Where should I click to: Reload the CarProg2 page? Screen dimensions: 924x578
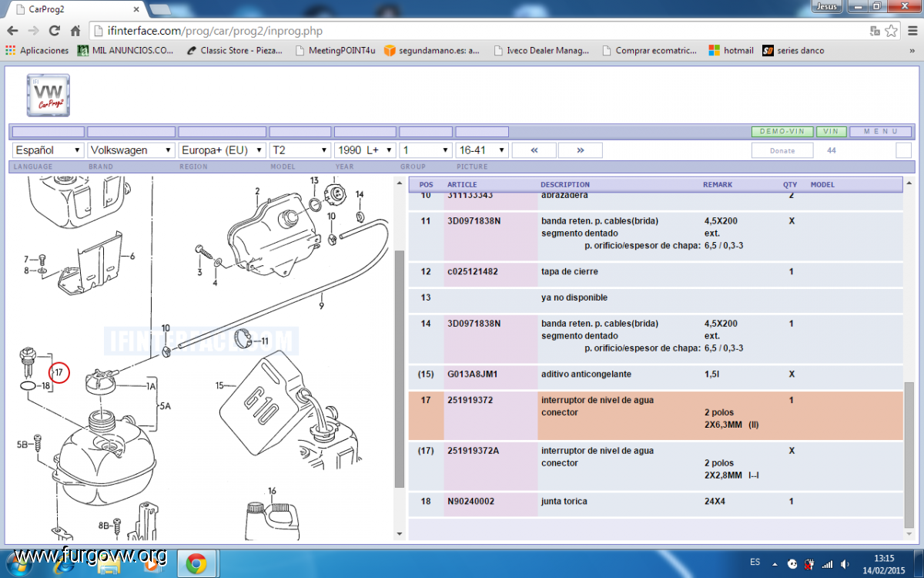point(54,31)
